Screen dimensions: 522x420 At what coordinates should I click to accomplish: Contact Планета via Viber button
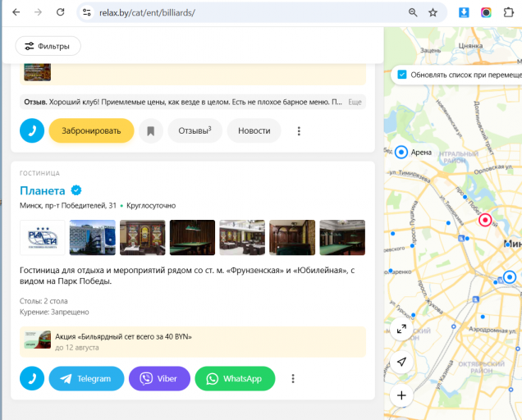pos(159,378)
